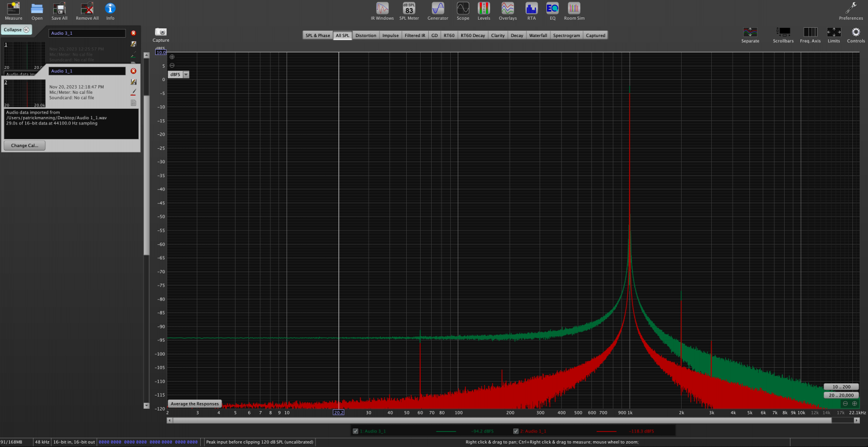Viewport: 868px width, 447px height.
Task: Open Preferences with the wrench icon
Action: (851, 8)
